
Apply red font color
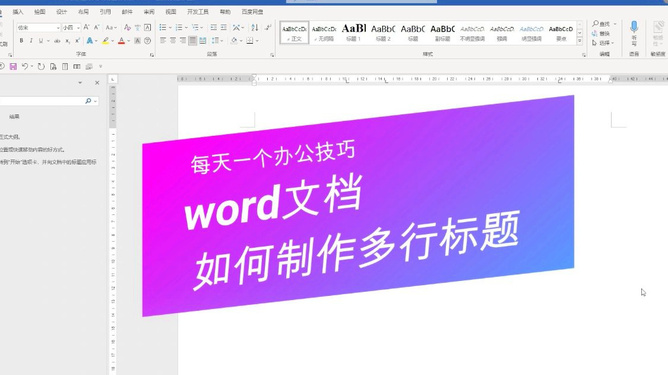[121, 41]
